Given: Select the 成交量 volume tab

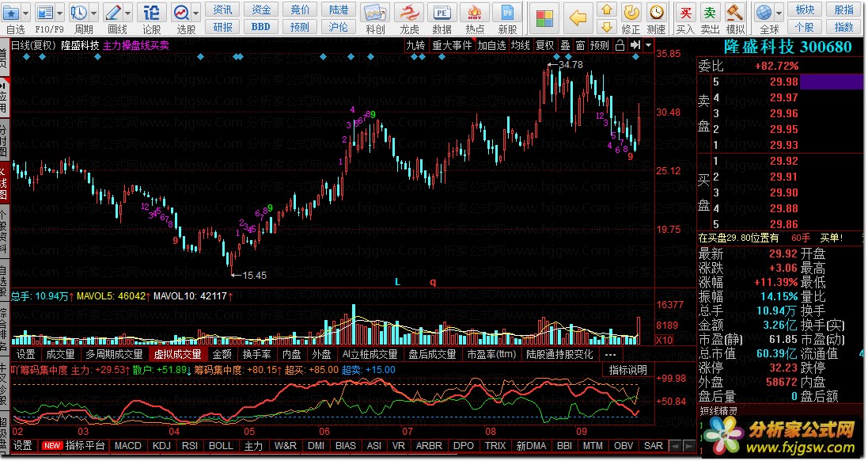Looking at the screenshot, I should coord(60,354).
